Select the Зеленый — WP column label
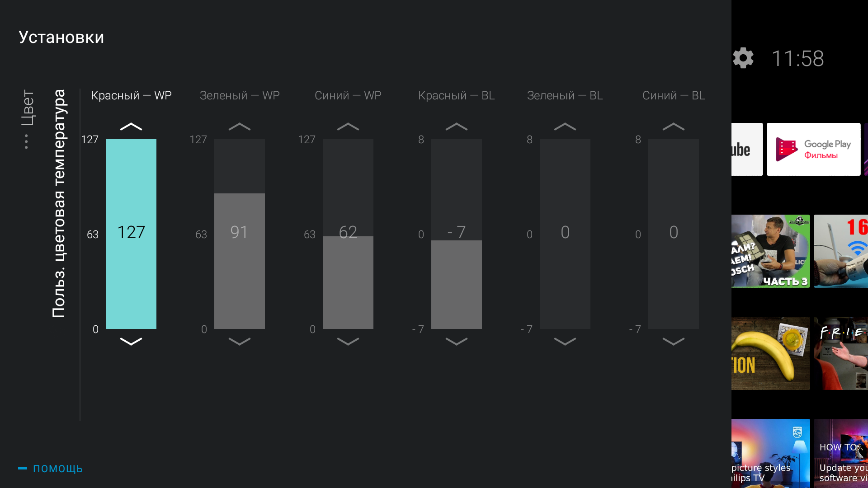This screenshot has height=488, width=868. (x=240, y=95)
